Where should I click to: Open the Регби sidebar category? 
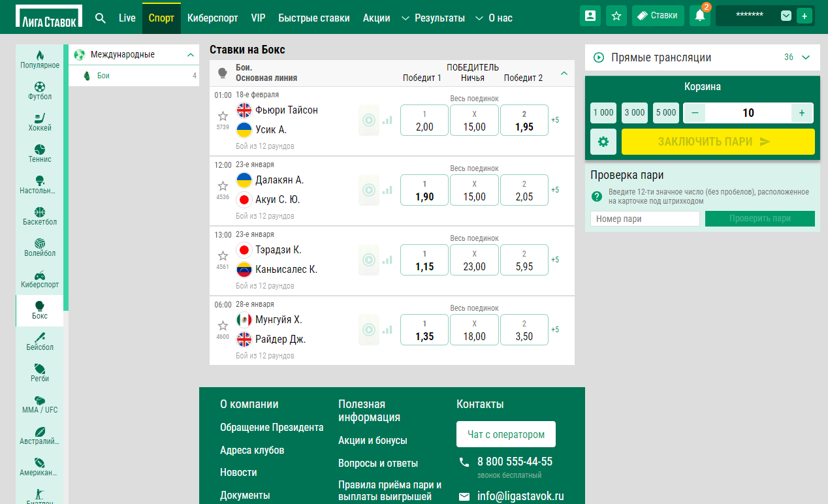click(40, 373)
